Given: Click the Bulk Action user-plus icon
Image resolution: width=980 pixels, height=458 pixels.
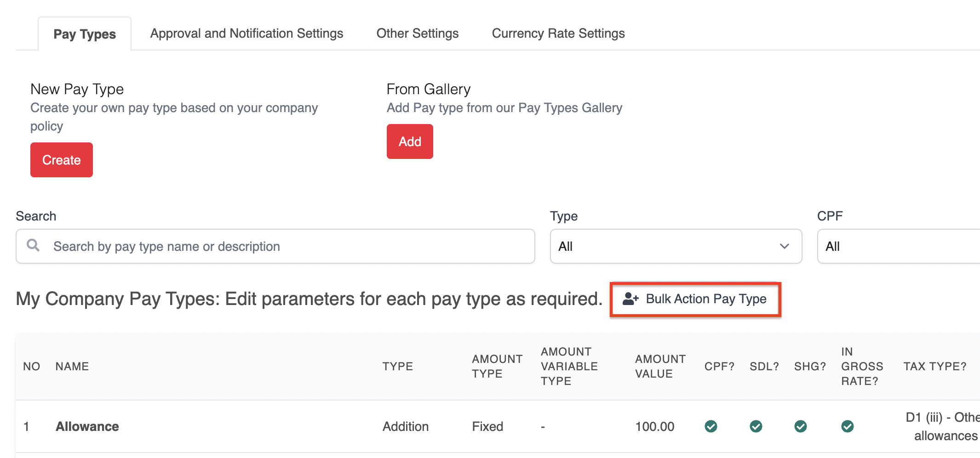Looking at the screenshot, I should pyautogui.click(x=630, y=299).
